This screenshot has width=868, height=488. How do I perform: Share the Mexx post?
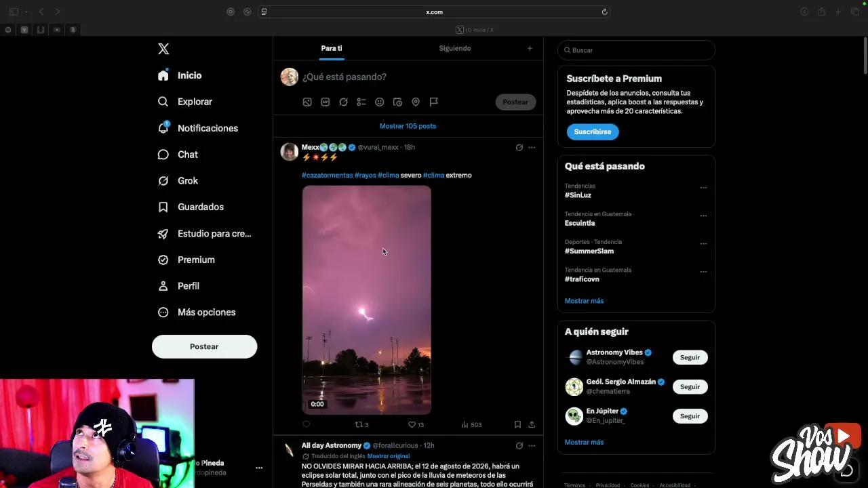(x=532, y=424)
